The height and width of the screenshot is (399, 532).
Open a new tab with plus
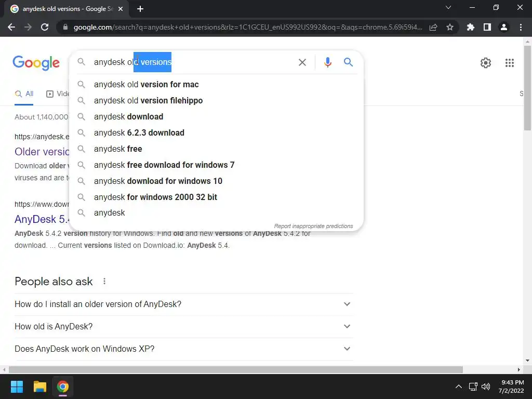(x=140, y=9)
